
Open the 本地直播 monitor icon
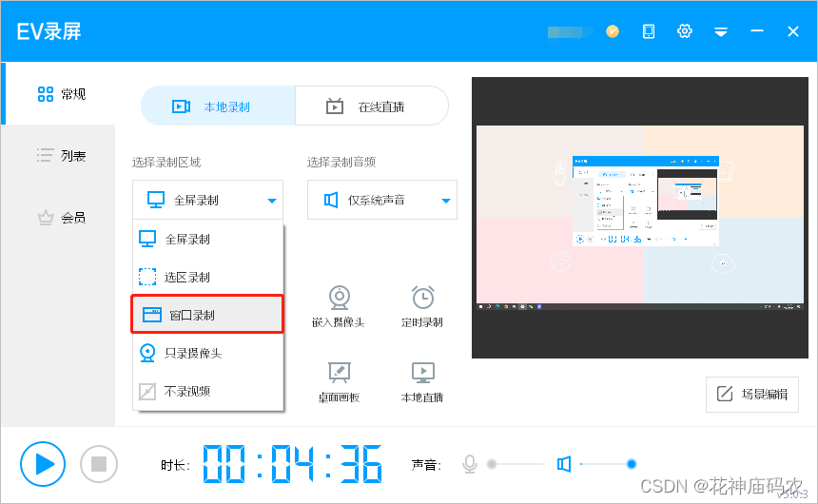[422, 373]
